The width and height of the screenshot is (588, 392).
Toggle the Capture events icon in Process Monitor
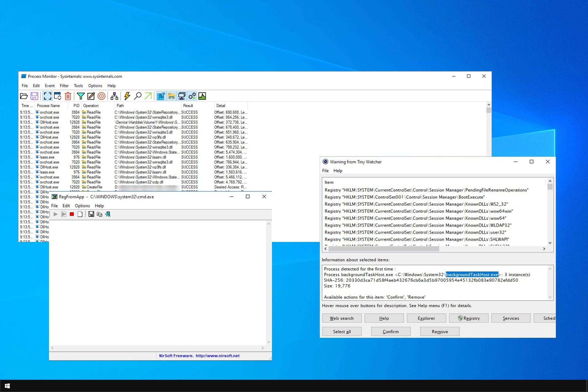[x=47, y=96]
